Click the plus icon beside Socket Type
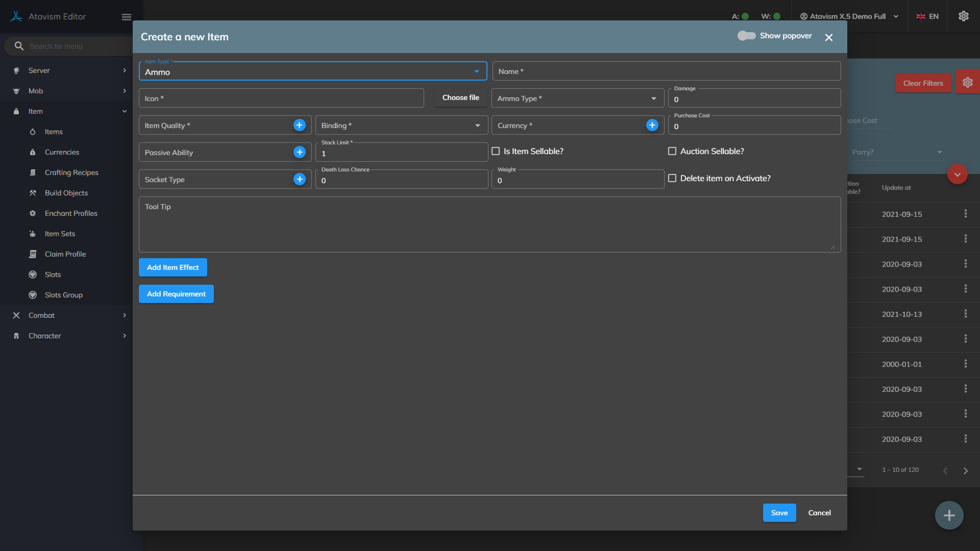Screen dimensions: 980x551 (x=300, y=179)
